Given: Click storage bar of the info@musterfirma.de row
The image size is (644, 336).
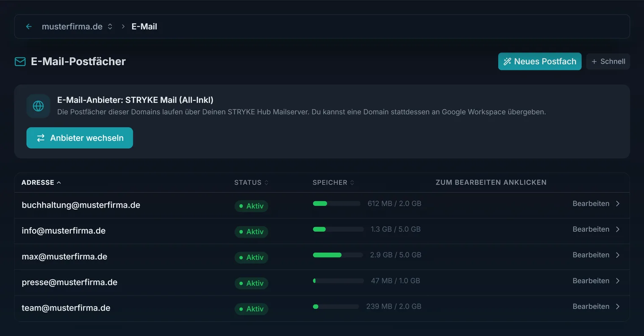Looking at the screenshot, I should [x=338, y=229].
